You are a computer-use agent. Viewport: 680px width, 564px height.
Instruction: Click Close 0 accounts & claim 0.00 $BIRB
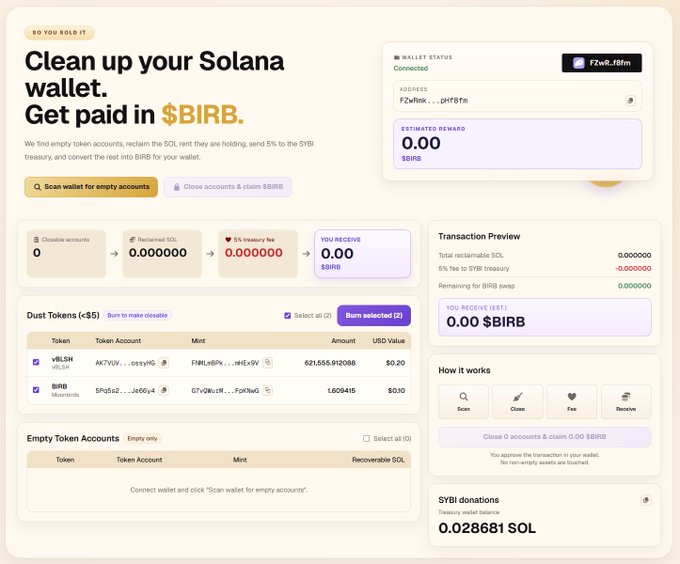tap(545, 437)
